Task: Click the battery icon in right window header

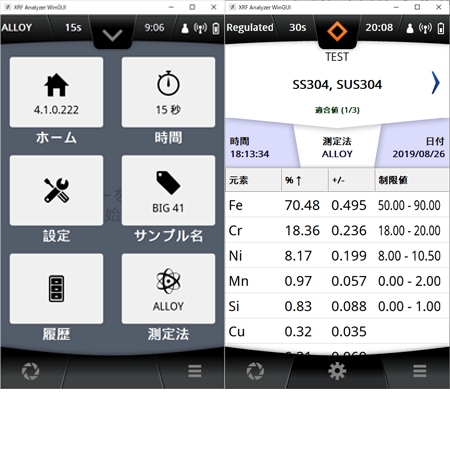Action: coord(441,28)
